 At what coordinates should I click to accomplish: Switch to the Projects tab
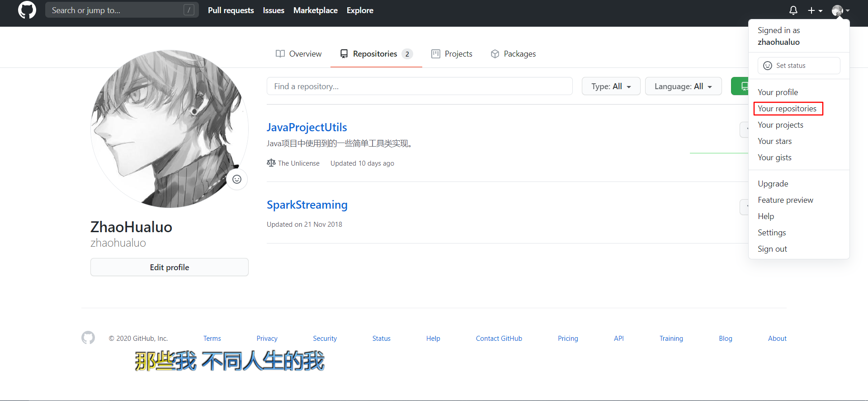[452, 54]
